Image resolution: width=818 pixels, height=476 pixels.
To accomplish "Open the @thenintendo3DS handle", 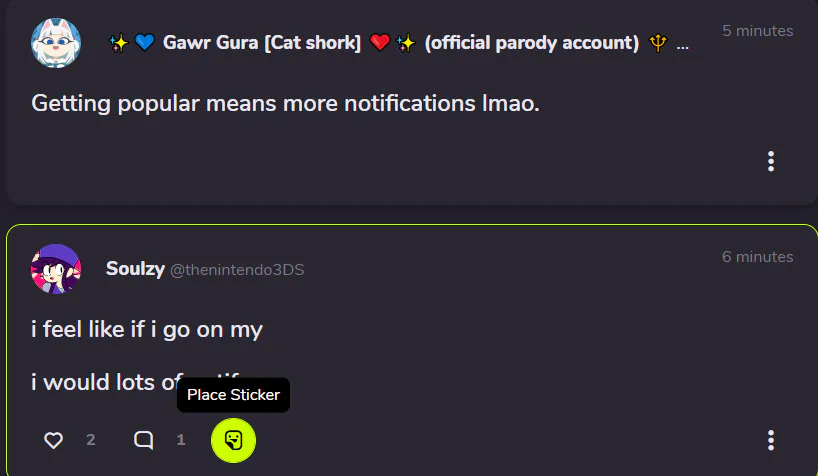I will pos(237,270).
